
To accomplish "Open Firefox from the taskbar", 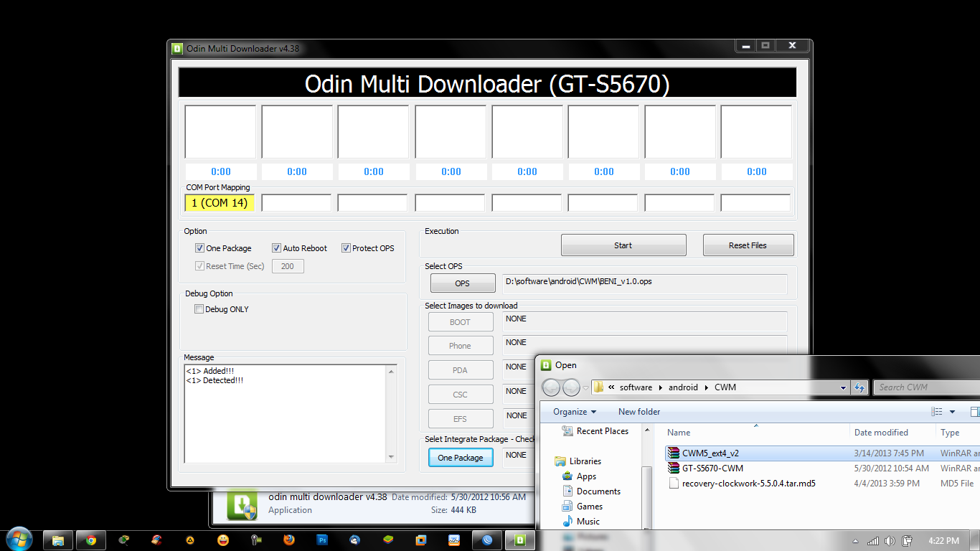I will coord(289,540).
